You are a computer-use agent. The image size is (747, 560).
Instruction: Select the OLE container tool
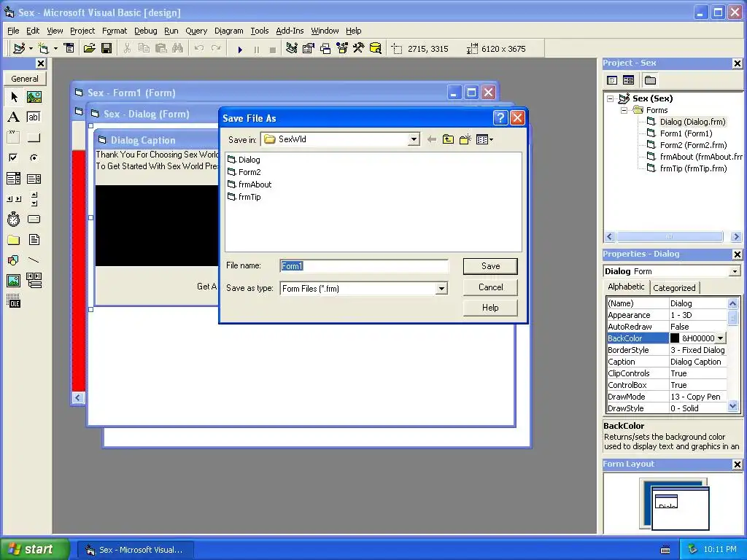(14, 301)
